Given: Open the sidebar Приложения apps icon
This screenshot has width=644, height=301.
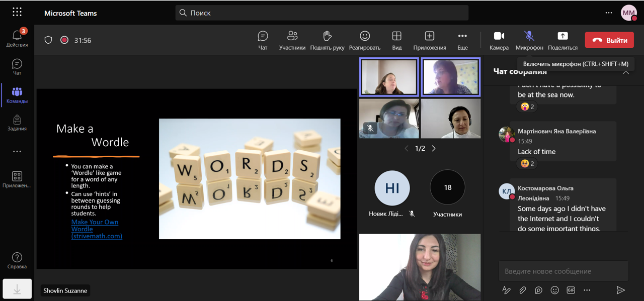Looking at the screenshot, I should (x=17, y=179).
